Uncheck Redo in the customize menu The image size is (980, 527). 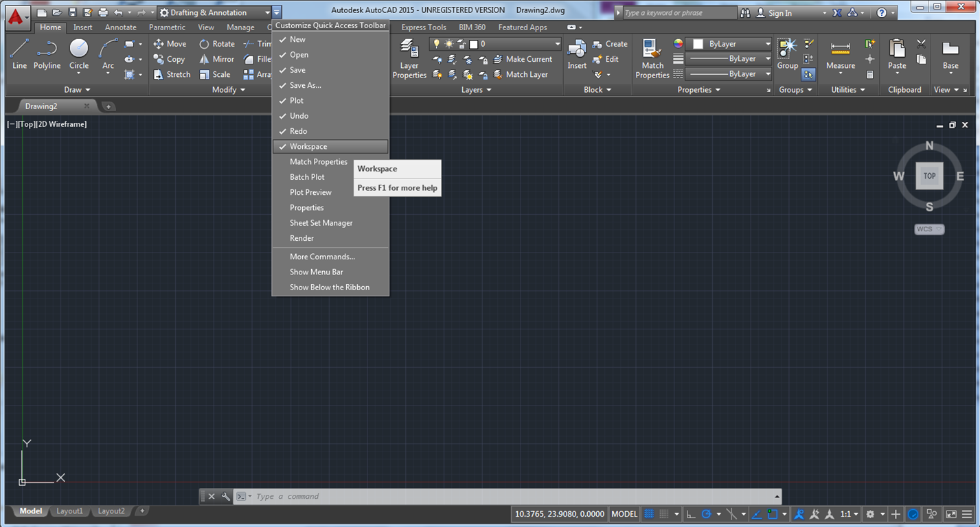tap(330, 131)
